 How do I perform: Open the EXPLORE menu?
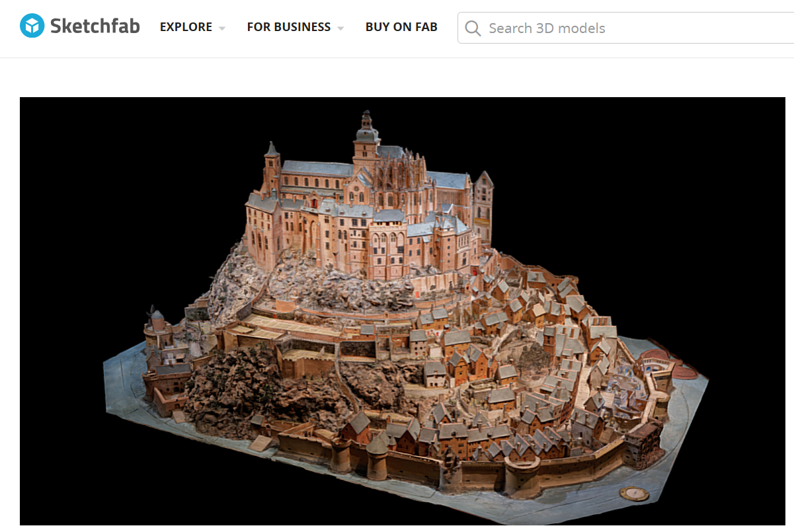pos(186,27)
